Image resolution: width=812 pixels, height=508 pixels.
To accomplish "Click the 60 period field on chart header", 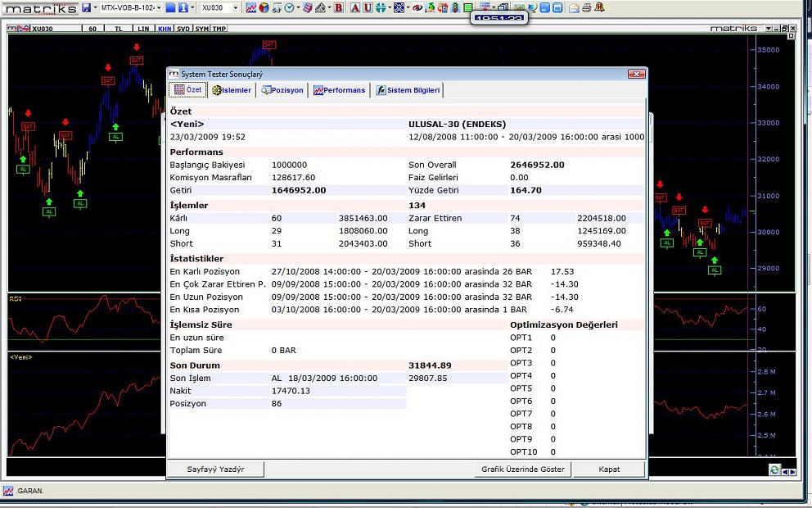I will (92, 28).
